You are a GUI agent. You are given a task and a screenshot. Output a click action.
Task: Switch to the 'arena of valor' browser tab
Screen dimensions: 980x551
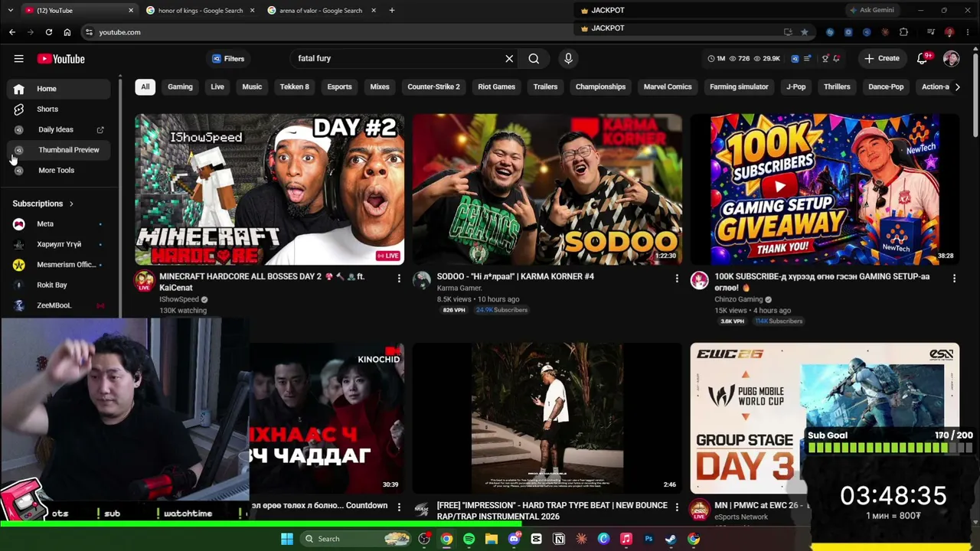click(321, 11)
